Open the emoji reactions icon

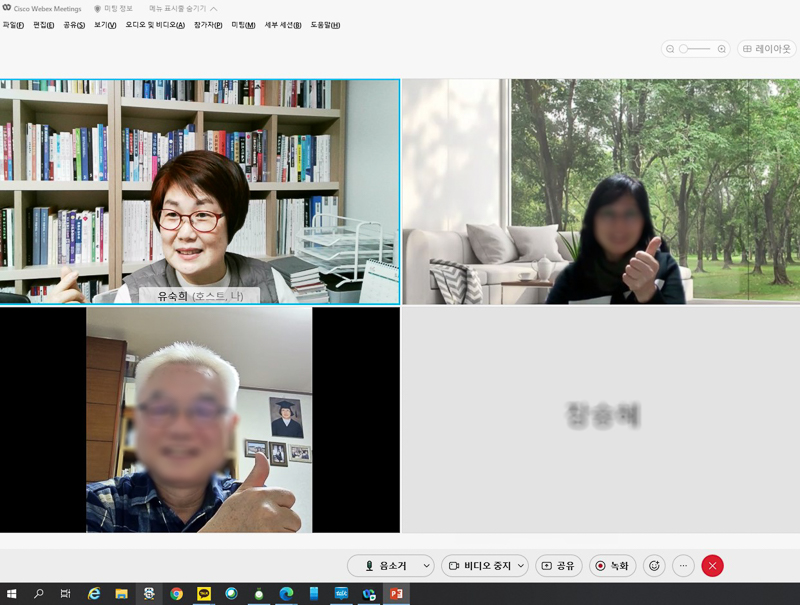pos(654,566)
